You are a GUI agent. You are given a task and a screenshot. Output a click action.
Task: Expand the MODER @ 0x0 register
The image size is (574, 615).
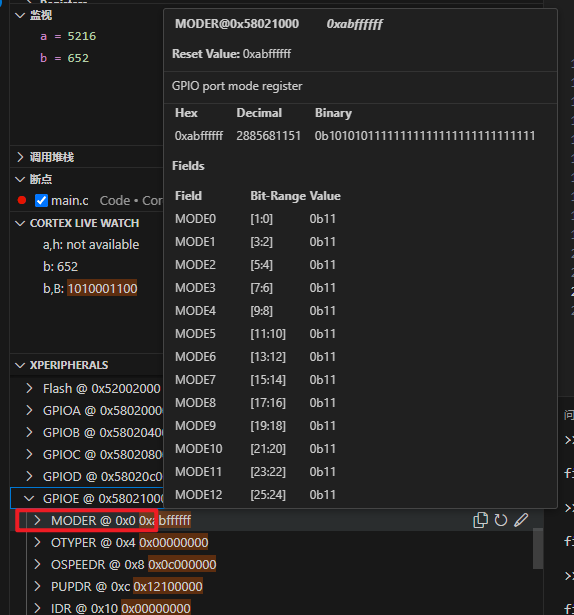[x=37, y=520]
